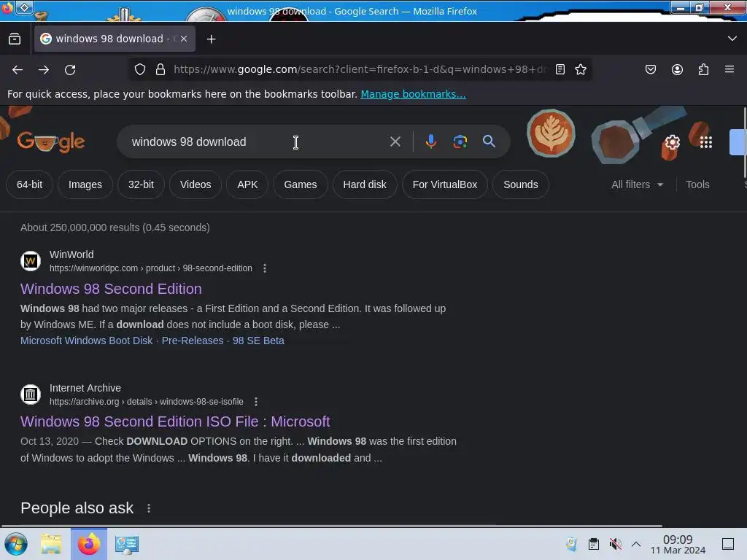The width and height of the screenshot is (747, 560).
Task: Open People also ask options dots
Action: [149, 508]
